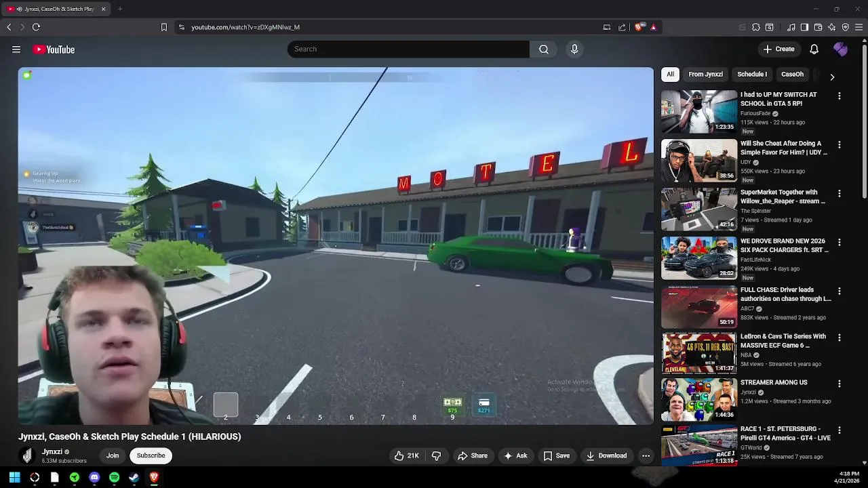
Task: Open the browser main menu
Action: (x=859, y=27)
